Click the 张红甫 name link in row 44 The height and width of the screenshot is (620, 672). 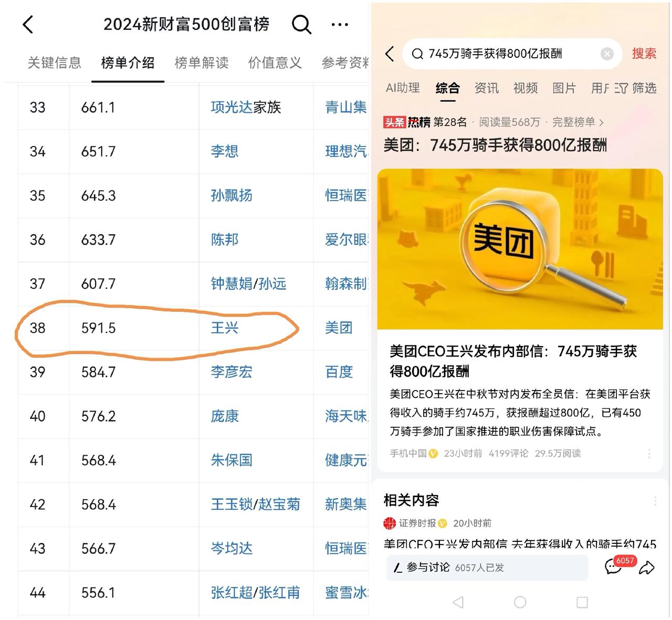[x=279, y=593]
